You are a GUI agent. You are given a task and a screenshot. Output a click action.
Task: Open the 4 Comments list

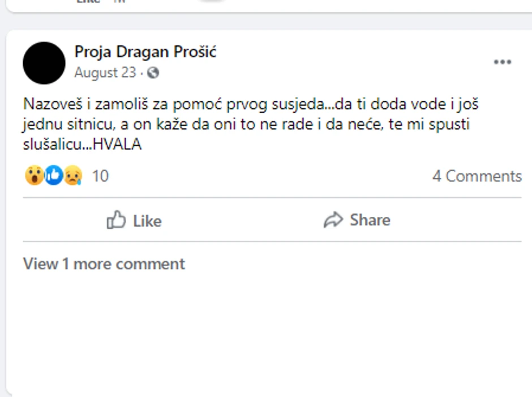pos(478,176)
